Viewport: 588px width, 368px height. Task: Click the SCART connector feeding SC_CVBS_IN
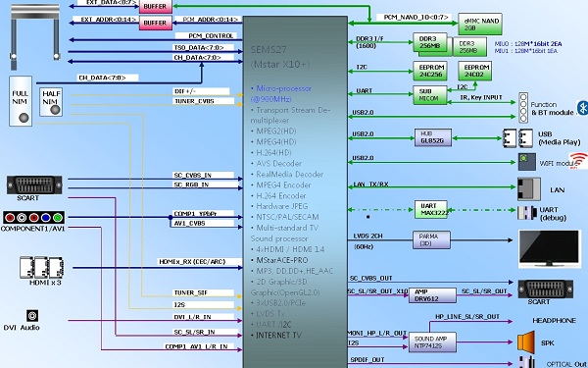(34, 184)
